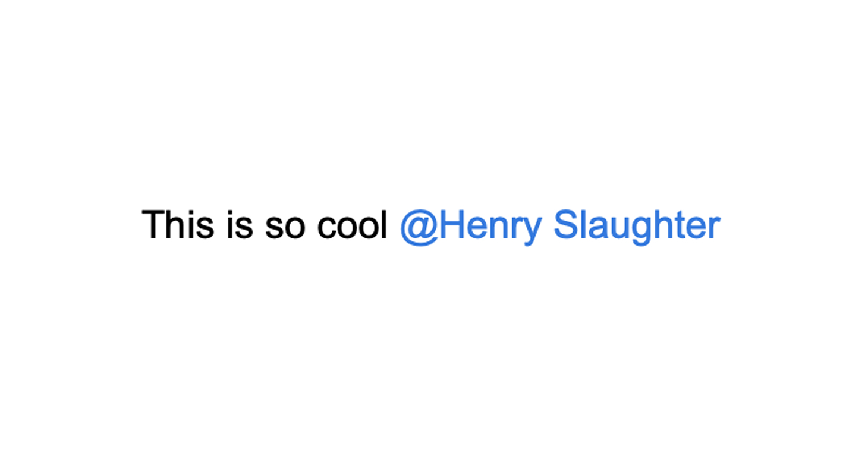The width and height of the screenshot is (868, 452).
Task: Select the blue mention text
Action: click(559, 225)
